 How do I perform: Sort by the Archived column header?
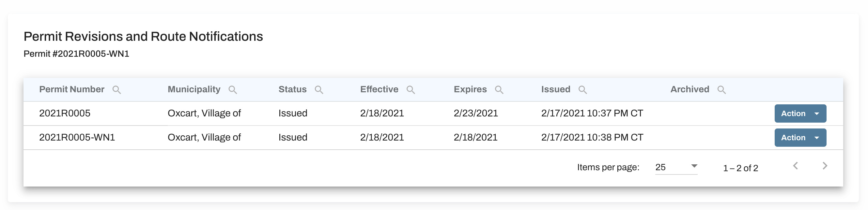(x=690, y=89)
